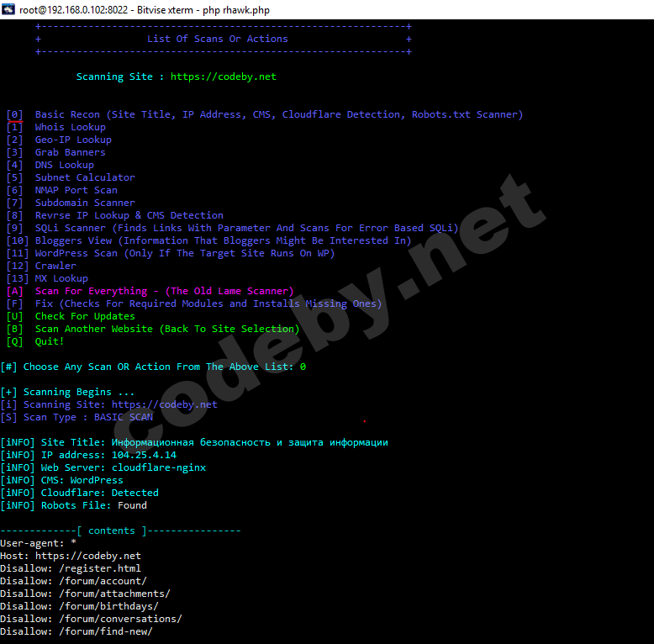Select the '[12] Crawler' line

pyautogui.click(x=41, y=266)
